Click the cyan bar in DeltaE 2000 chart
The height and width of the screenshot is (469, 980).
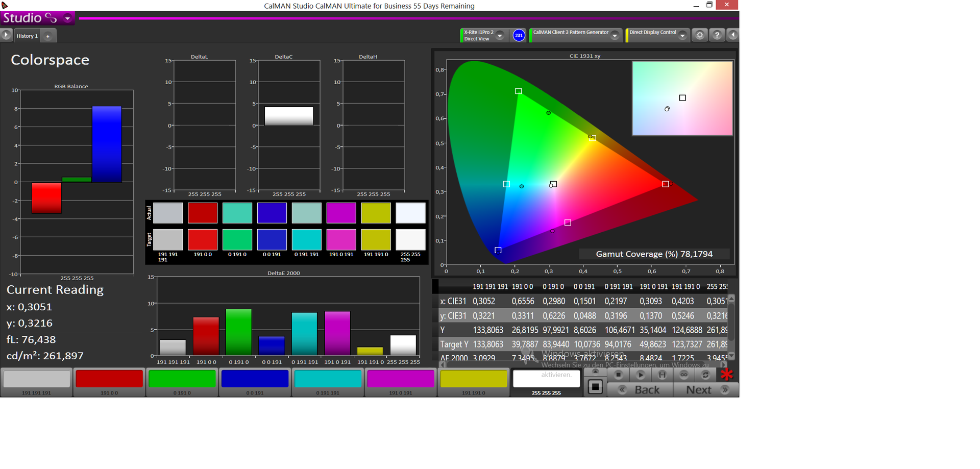304,334
